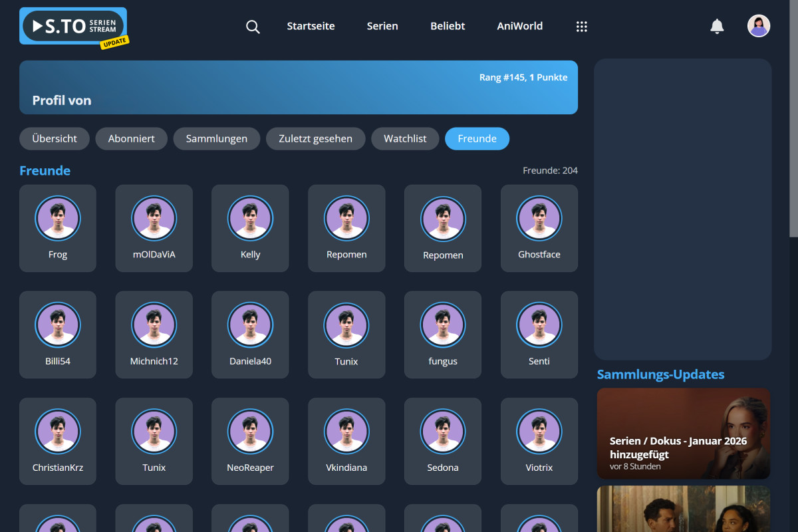
Task: Click the notification bell
Action: point(717,26)
